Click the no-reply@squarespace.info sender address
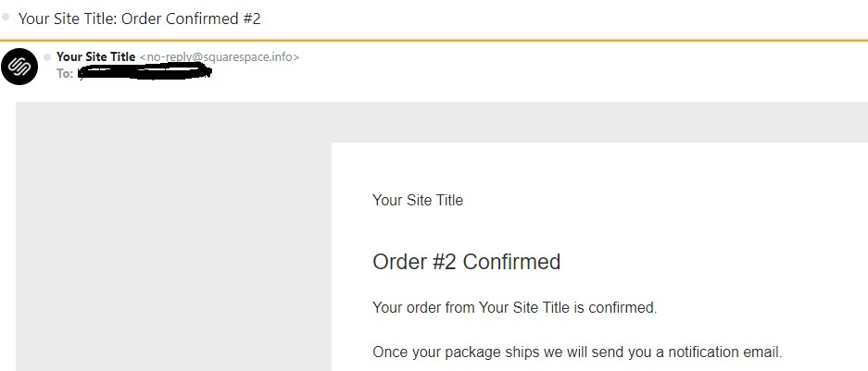The height and width of the screenshot is (371, 868). pos(220,57)
